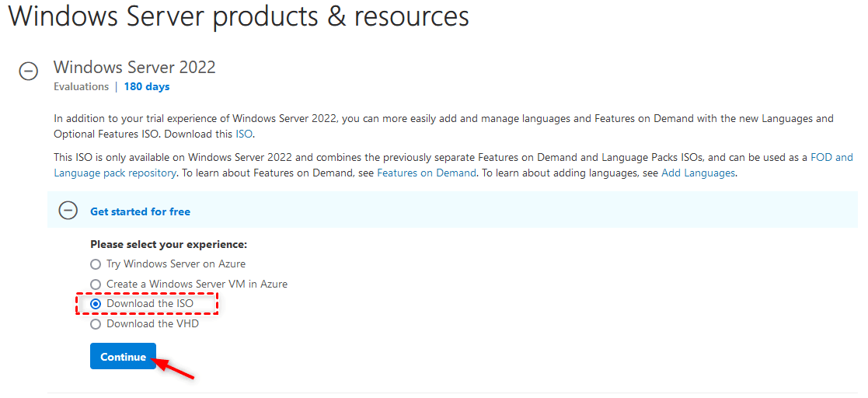
Task: Switch to the '180 days' tab
Action: [x=146, y=87]
